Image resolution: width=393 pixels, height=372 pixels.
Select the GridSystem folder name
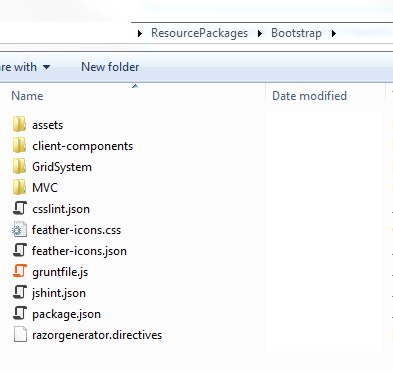coord(62,167)
